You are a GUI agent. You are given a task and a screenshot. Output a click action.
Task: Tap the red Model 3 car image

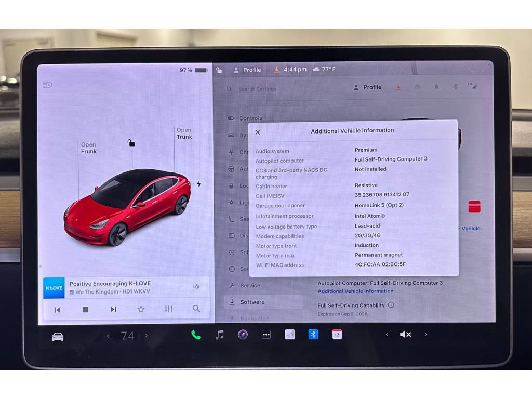pos(127,207)
